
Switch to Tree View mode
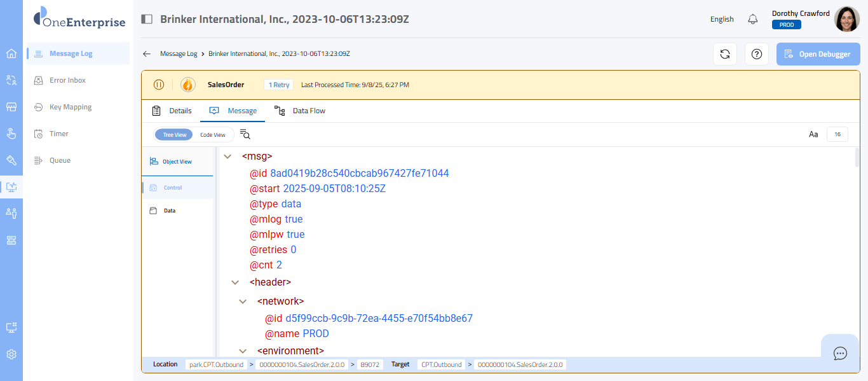point(175,135)
